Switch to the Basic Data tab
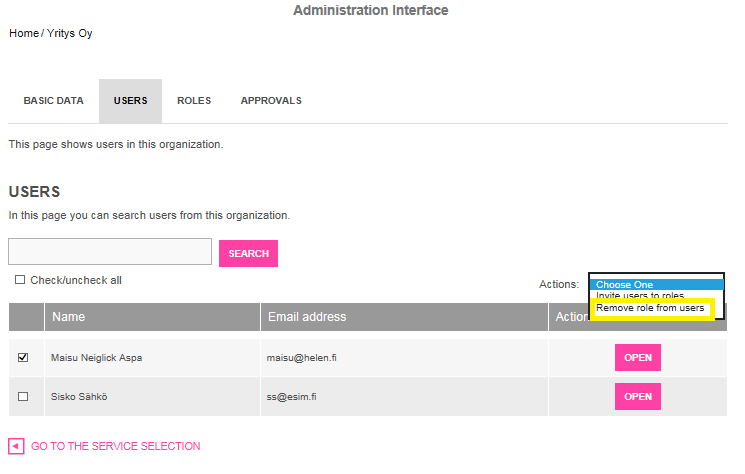745x474 pixels. [x=53, y=101]
